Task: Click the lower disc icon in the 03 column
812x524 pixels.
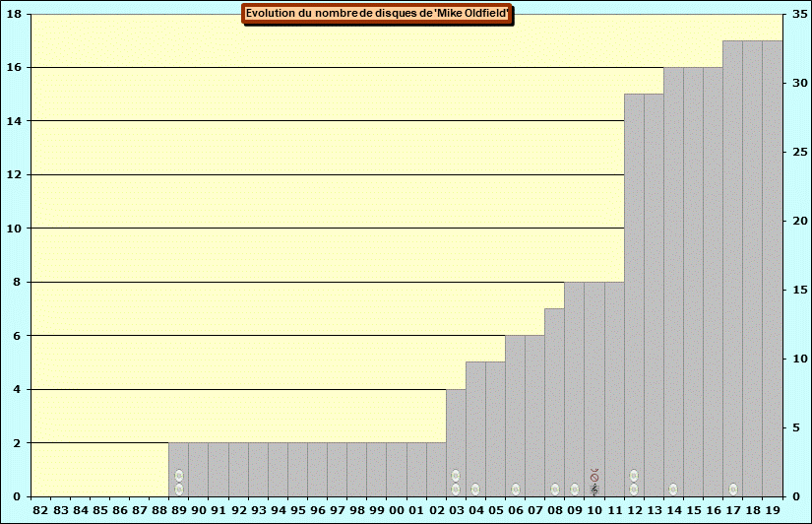Action: [456, 490]
